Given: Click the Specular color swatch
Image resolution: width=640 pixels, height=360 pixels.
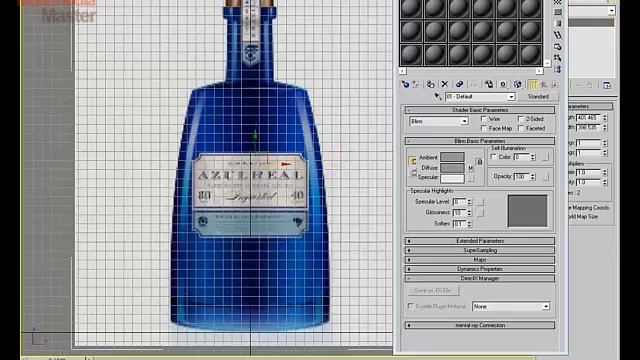Looking at the screenshot, I should pyautogui.click(x=452, y=178).
